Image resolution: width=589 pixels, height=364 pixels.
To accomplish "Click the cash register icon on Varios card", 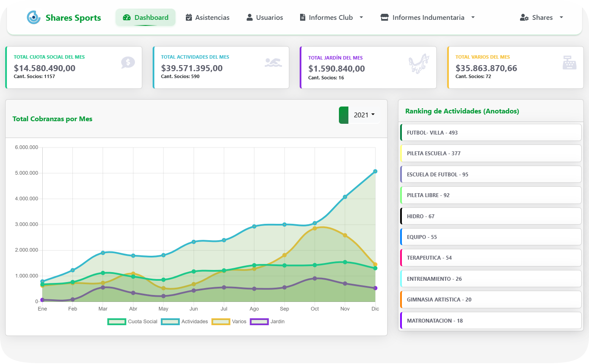I will pos(569,63).
